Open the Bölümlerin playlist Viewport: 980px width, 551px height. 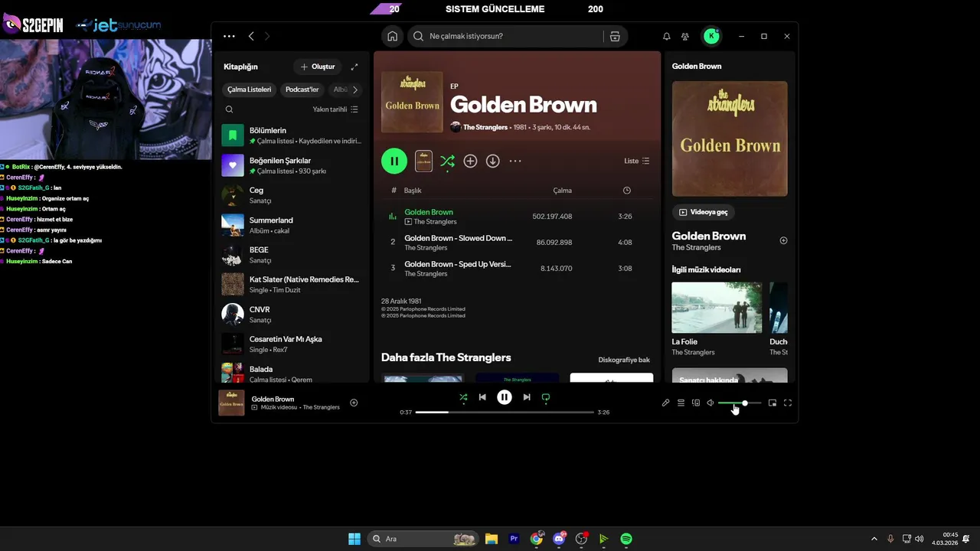coord(292,135)
